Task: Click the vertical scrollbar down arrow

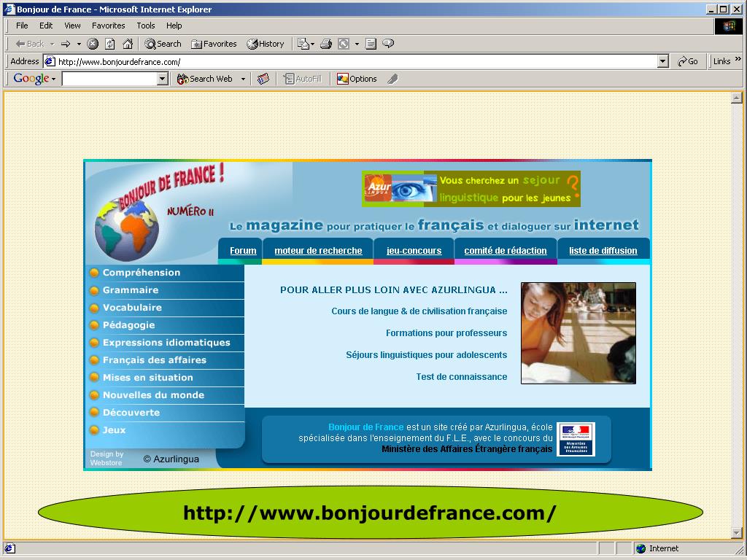Action: tap(737, 533)
